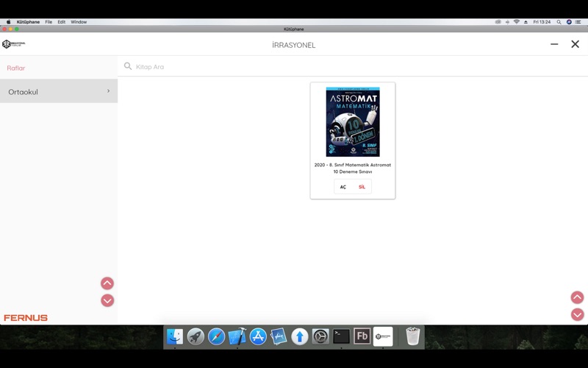This screenshot has height=368, width=588.
Task: Expand Ortaokul using its chevron arrow
Action: pyautogui.click(x=108, y=91)
